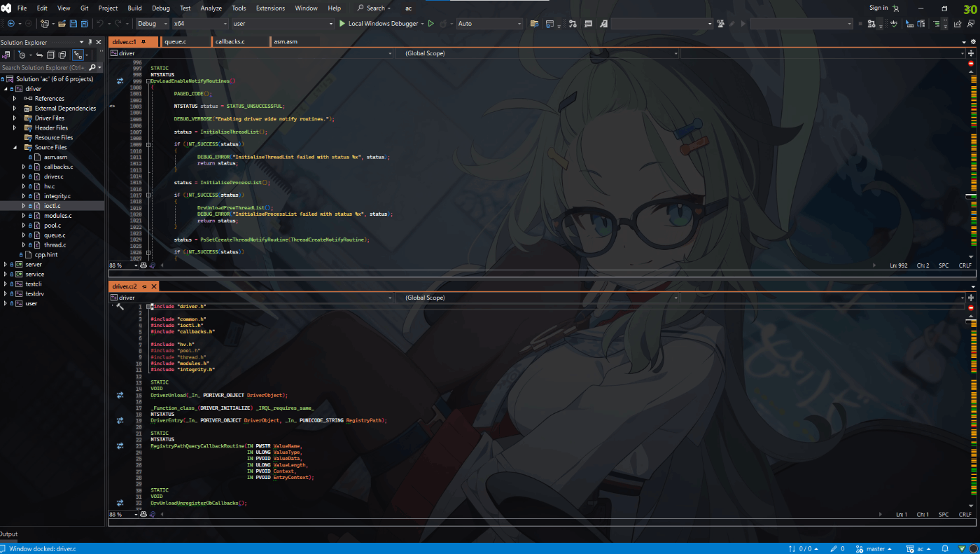Open the x64 platform dropdown
The width and height of the screenshot is (980, 554).
(200, 23)
